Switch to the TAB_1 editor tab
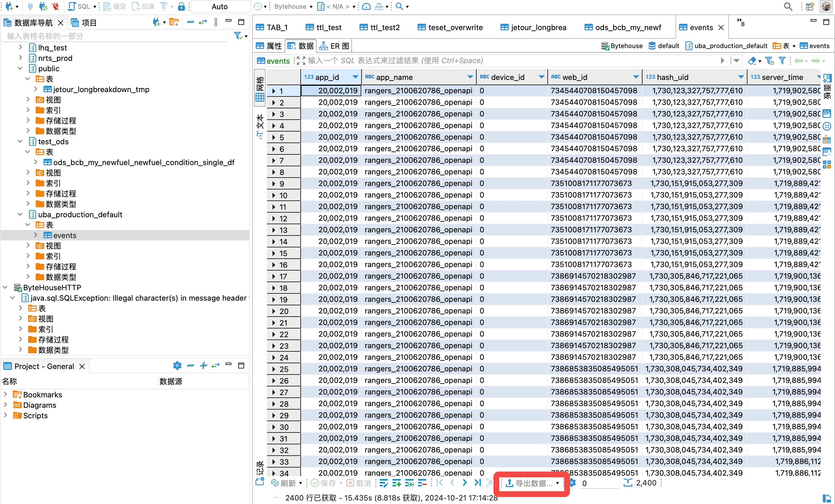This screenshot has width=835, height=504. point(272,28)
